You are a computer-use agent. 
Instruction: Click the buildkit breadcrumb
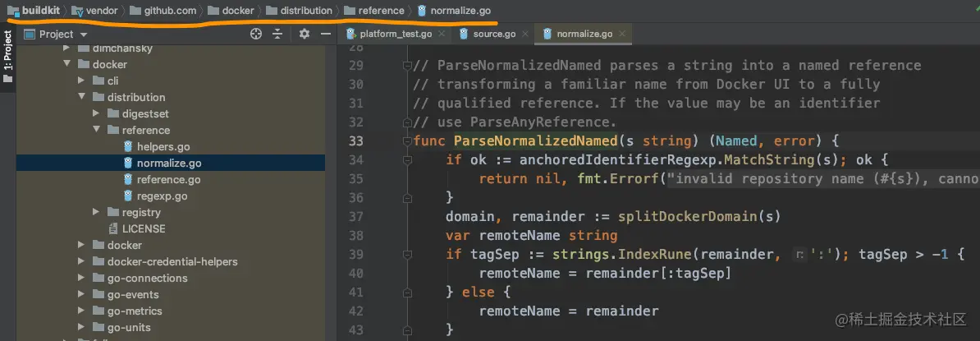point(34,11)
